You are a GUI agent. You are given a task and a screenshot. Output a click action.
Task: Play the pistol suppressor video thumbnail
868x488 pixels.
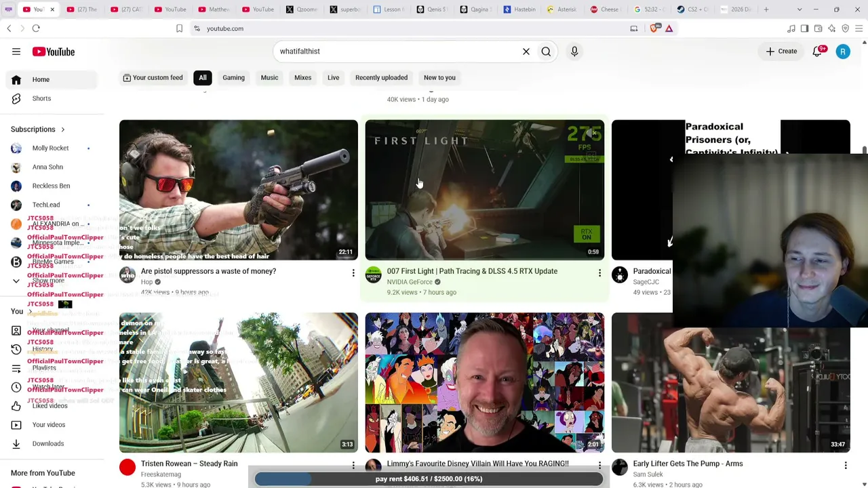(x=239, y=190)
